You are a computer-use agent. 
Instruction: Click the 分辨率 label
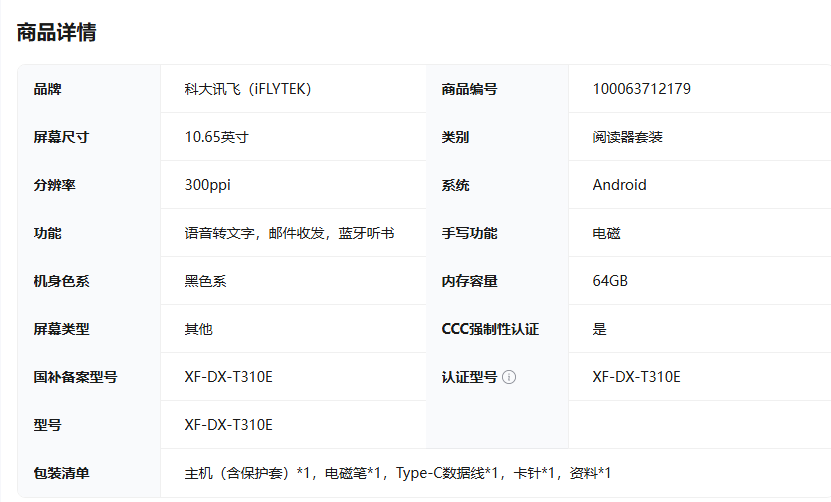(54, 185)
